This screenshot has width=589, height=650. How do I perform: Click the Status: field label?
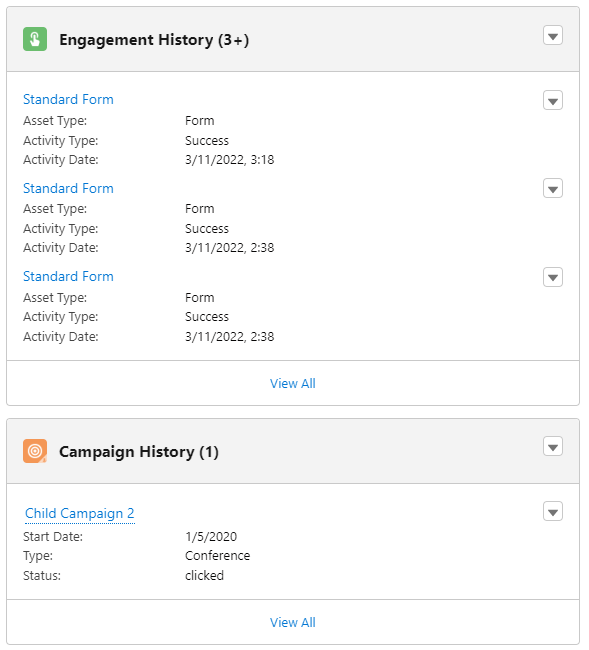tap(42, 576)
